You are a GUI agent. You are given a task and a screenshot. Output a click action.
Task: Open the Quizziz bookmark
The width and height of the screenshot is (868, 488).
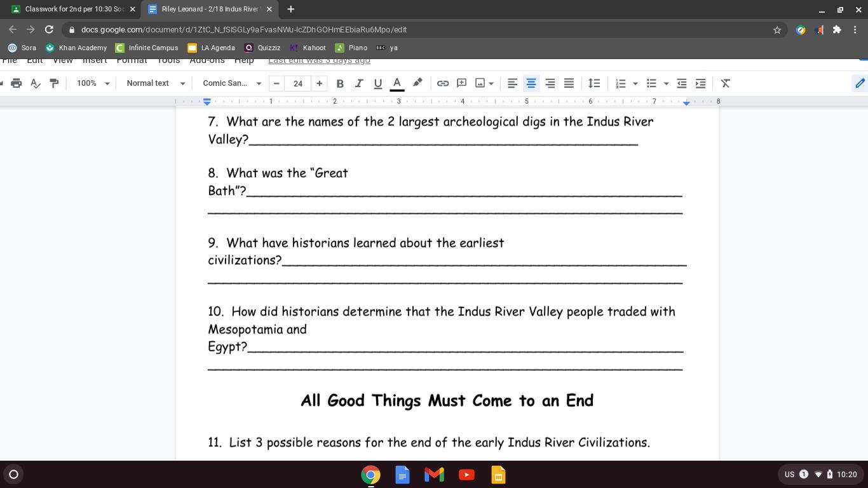(262, 48)
